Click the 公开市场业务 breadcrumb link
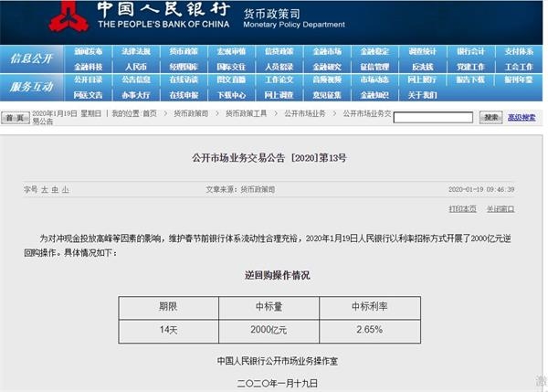The width and height of the screenshot is (548, 392). (x=304, y=113)
